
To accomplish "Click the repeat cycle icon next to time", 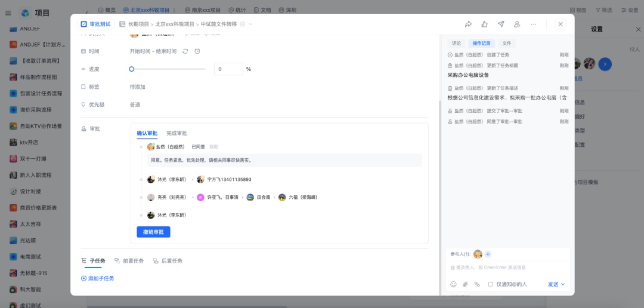I will 185,51.
